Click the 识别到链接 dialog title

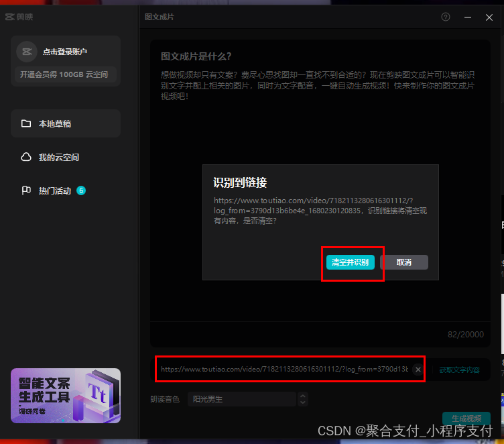pos(240,182)
